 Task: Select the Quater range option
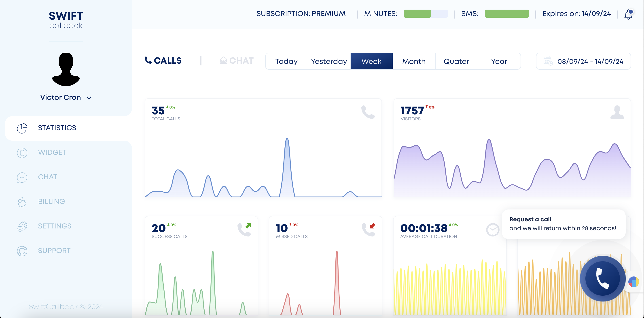click(456, 61)
